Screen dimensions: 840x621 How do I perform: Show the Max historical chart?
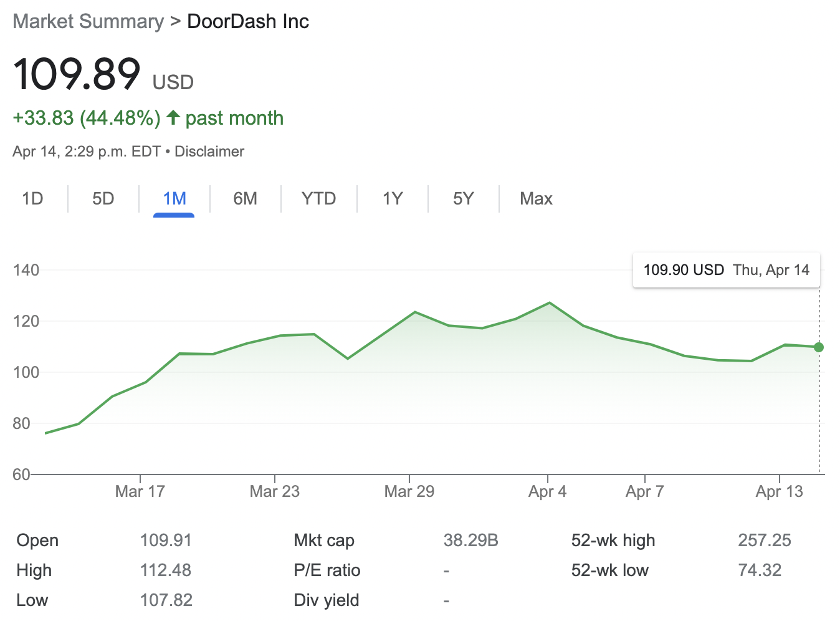point(536,198)
